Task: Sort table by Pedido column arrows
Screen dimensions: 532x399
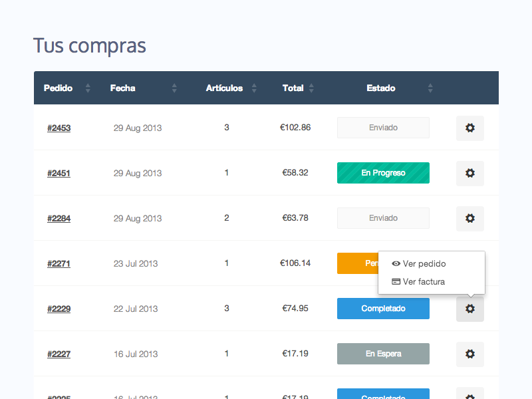Action: pyautogui.click(x=88, y=88)
